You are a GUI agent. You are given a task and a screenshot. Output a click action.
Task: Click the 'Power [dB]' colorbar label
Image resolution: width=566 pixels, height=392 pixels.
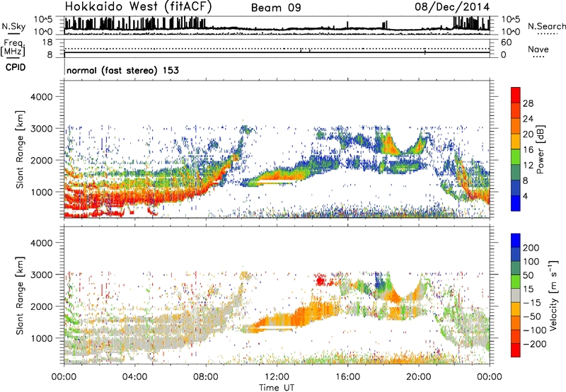pos(540,149)
